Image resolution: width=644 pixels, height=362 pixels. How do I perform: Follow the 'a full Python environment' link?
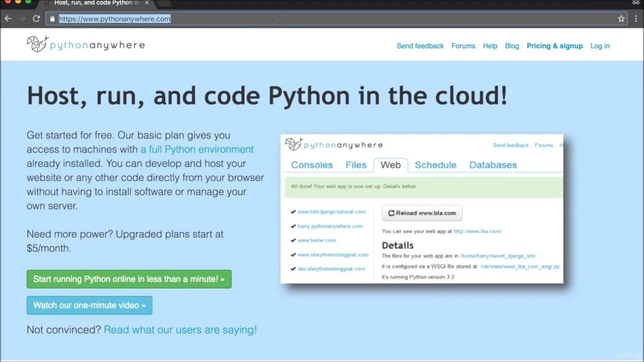[x=197, y=149]
